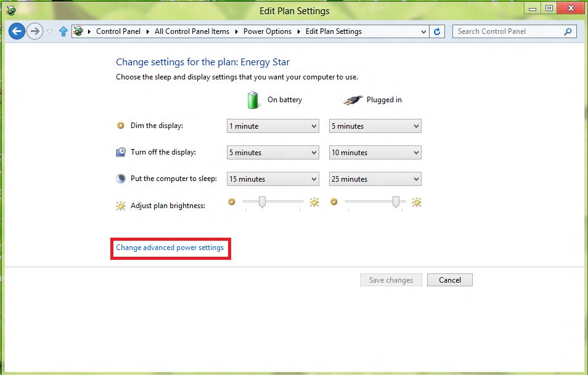Select Power Options in the breadcrumb

pos(267,31)
